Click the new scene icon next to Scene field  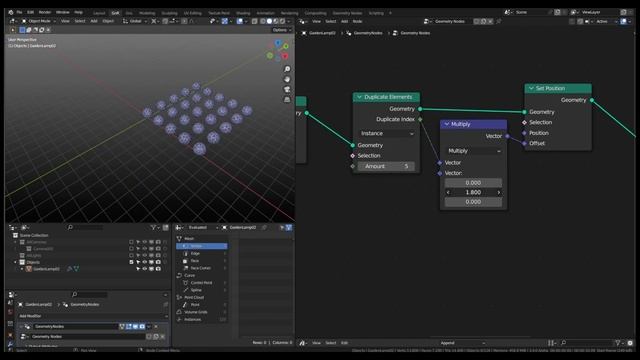point(557,12)
